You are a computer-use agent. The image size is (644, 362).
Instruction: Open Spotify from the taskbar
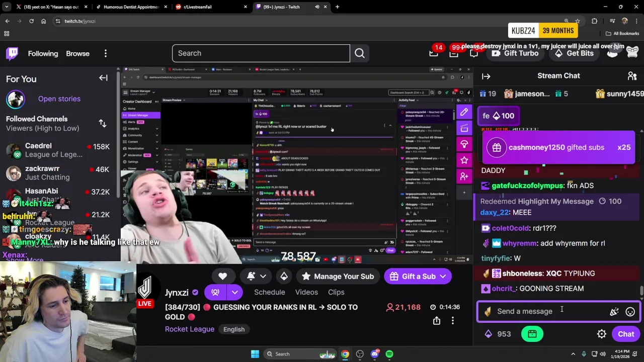(x=389, y=354)
